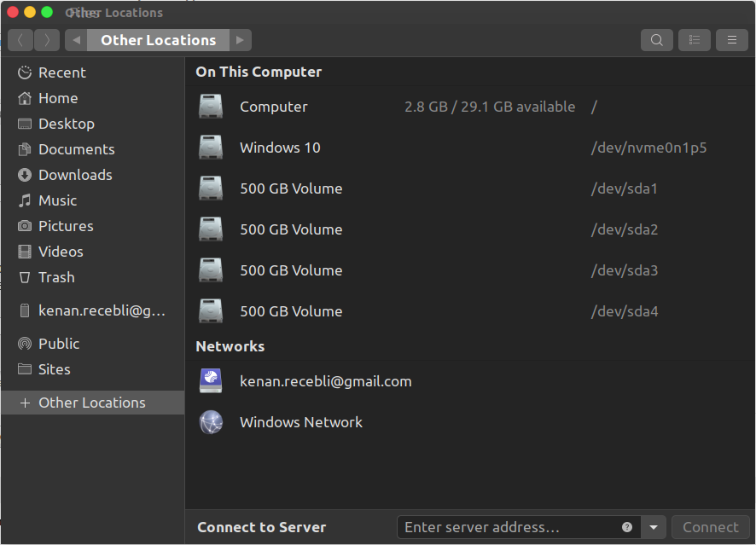The image size is (756, 545).
Task: Click the Enter server address field
Action: pyautogui.click(x=509, y=527)
